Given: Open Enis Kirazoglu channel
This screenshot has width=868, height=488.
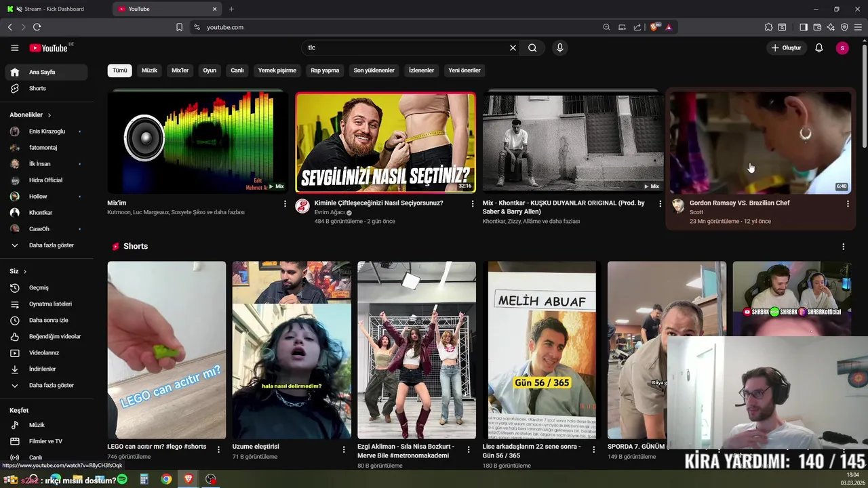Looking at the screenshot, I should tap(46, 131).
